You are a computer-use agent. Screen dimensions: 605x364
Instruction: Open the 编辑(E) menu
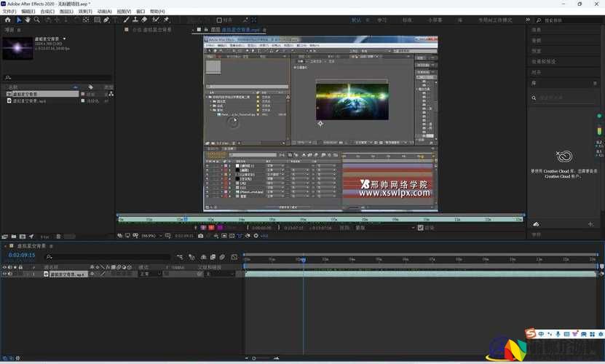point(28,12)
